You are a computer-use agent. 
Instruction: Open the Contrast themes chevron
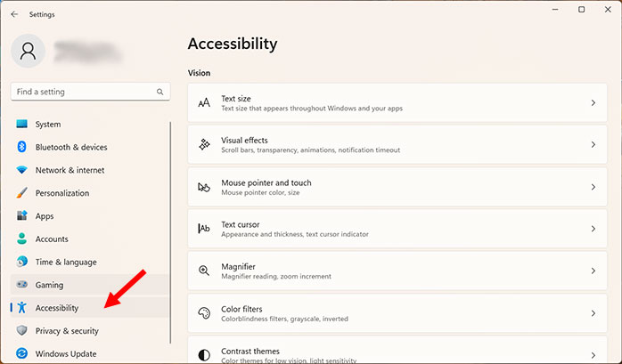pyautogui.click(x=593, y=354)
